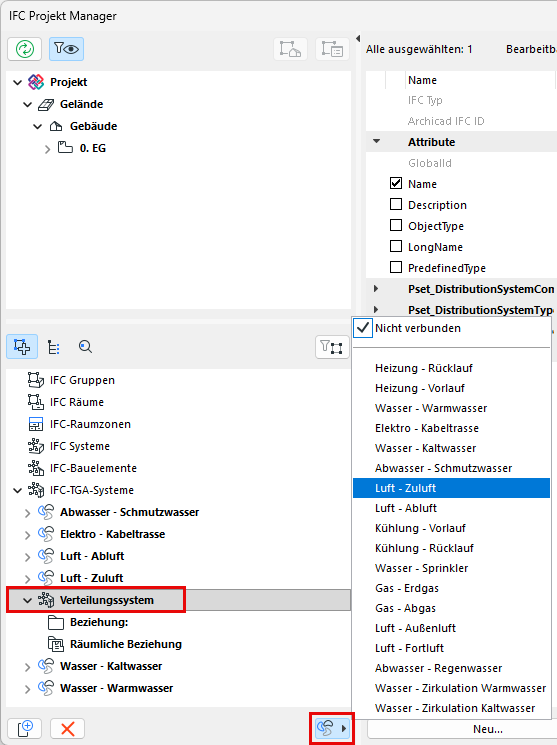
Task: Collapse the Projekt tree node
Action: [x=18, y=82]
